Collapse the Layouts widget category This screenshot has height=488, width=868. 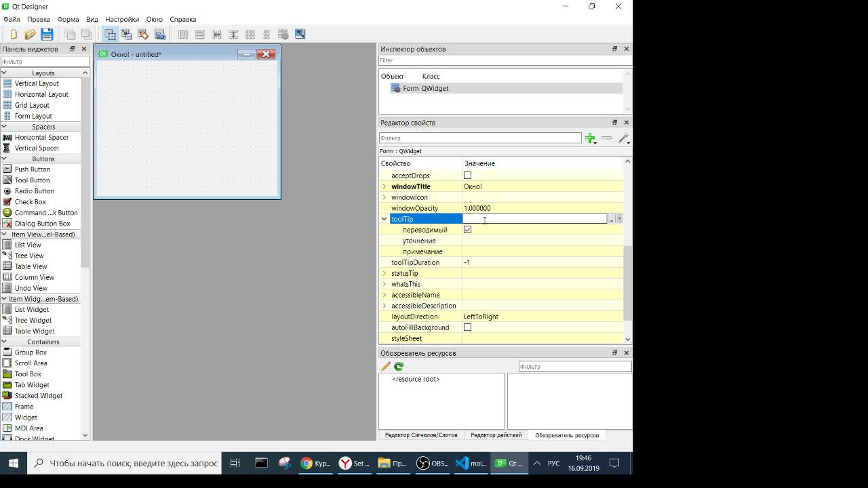tap(4, 73)
